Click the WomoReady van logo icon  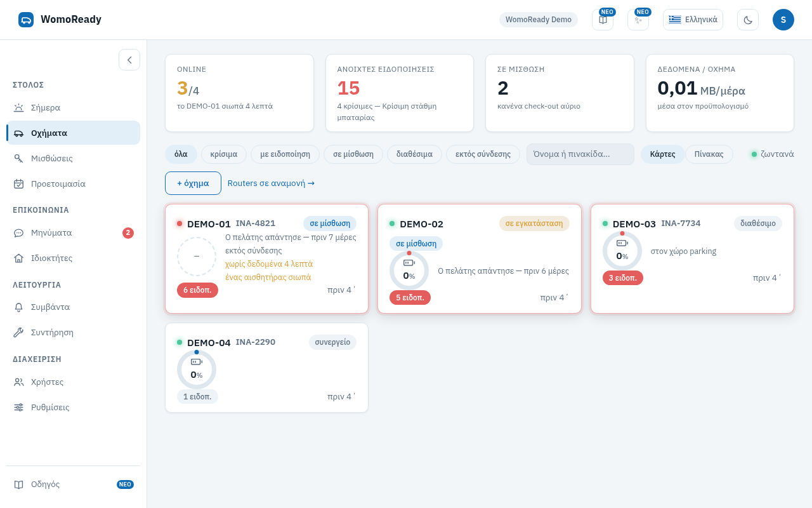click(26, 20)
